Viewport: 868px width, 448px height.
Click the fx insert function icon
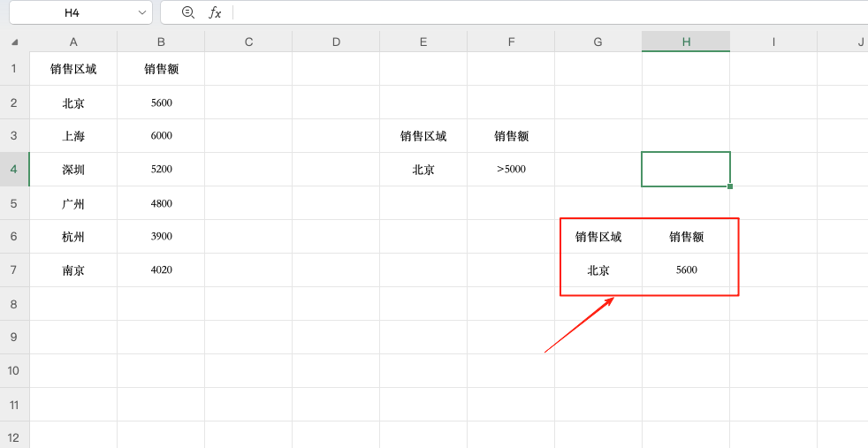pyautogui.click(x=214, y=12)
